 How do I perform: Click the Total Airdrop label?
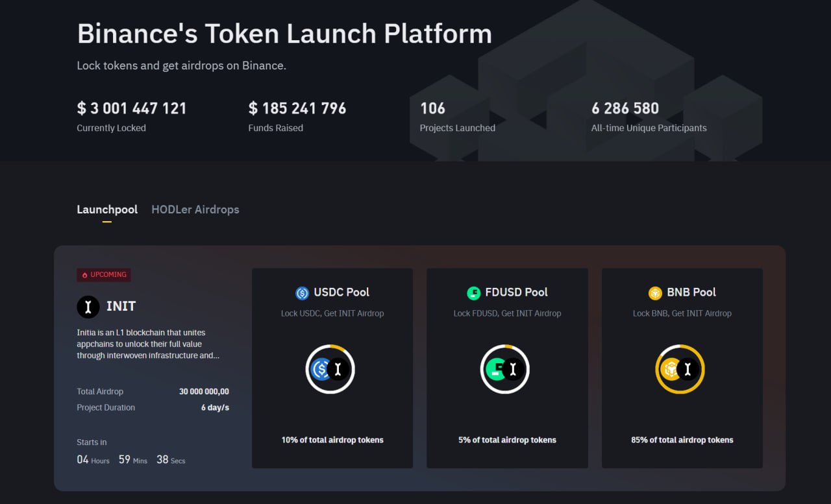coord(100,392)
